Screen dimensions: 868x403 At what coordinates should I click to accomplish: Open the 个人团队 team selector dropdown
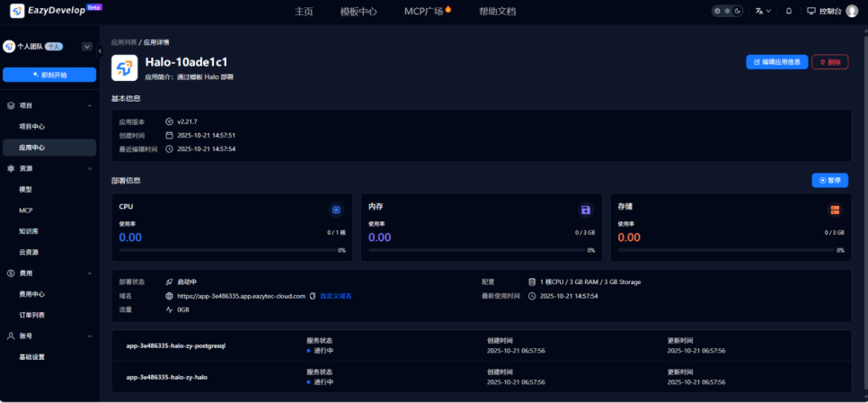pyautogui.click(x=86, y=46)
